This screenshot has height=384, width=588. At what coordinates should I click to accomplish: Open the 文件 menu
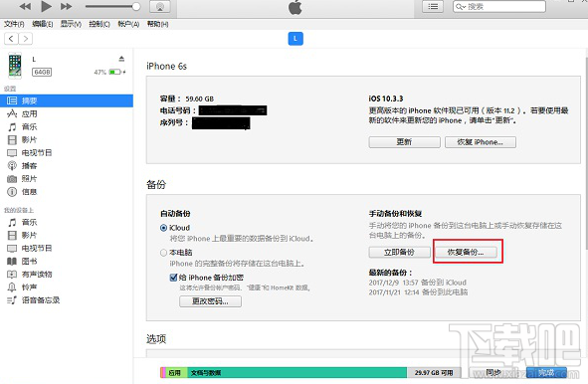click(x=14, y=24)
